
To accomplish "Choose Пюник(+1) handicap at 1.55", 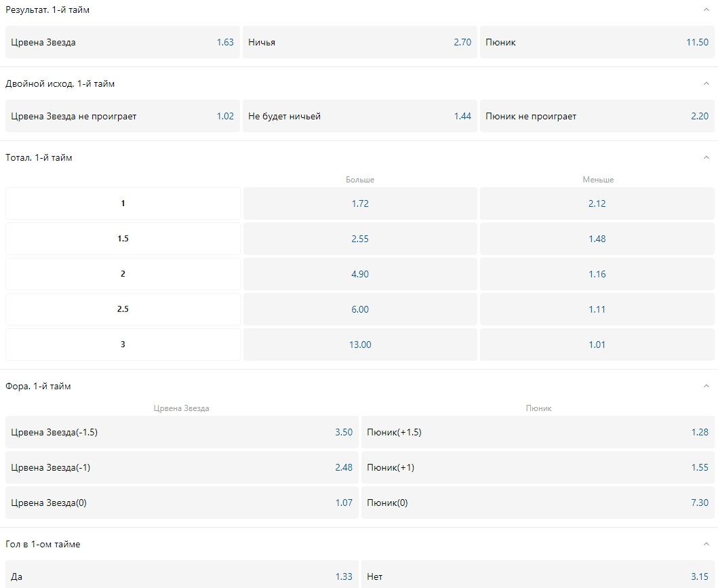I will pos(538,467).
